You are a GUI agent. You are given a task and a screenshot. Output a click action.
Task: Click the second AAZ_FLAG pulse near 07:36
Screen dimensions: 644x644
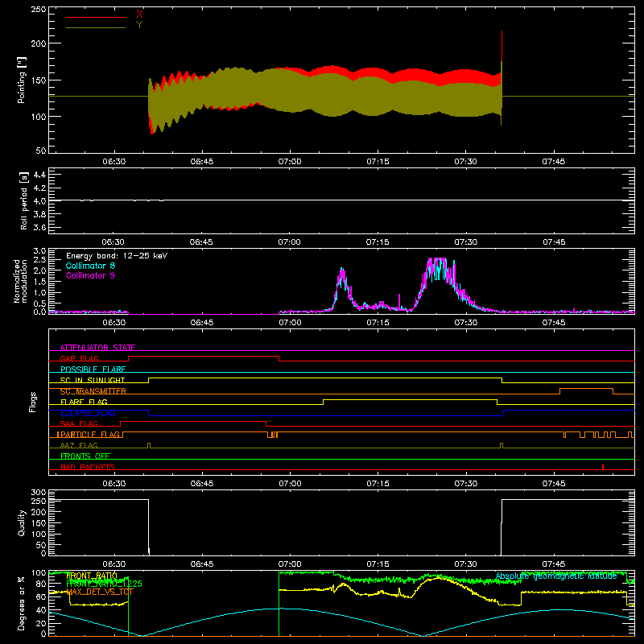(x=502, y=445)
